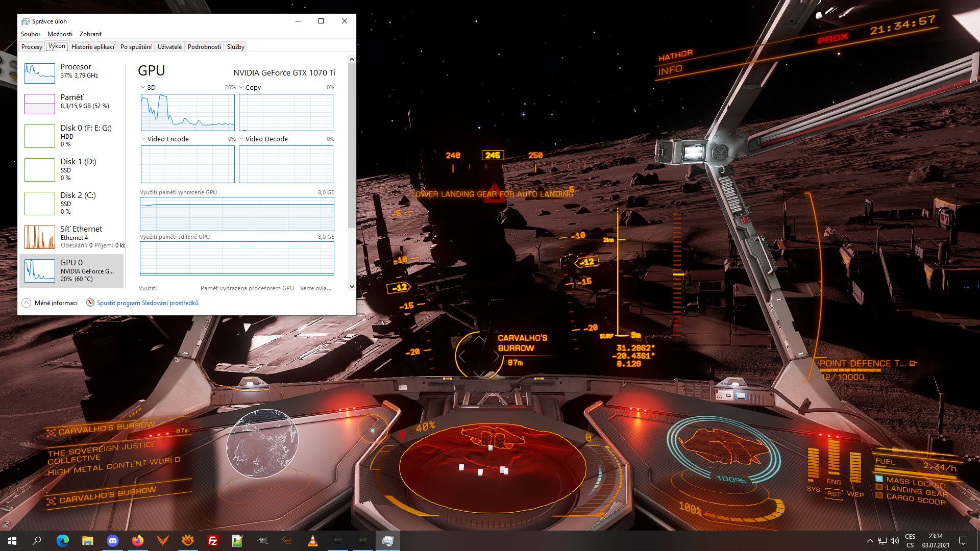Open the Možnosti menu

point(60,34)
